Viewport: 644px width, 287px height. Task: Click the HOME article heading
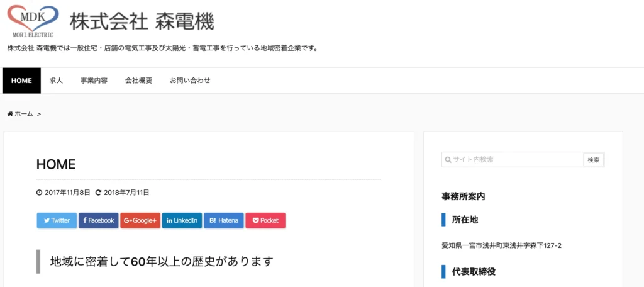point(56,165)
